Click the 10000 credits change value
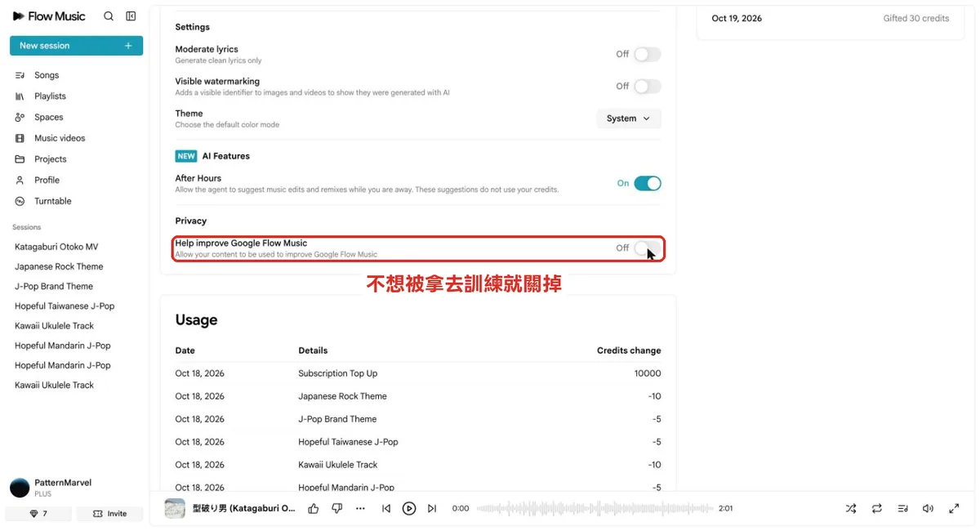This screenshot has height=531, width=980. coord(648,373)
